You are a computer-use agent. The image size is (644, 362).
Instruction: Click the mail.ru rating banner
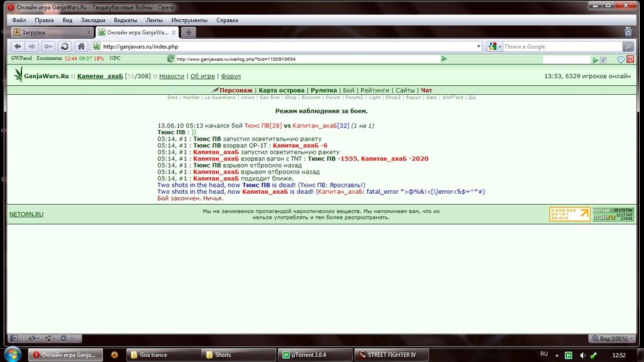(x=614, y=215)
